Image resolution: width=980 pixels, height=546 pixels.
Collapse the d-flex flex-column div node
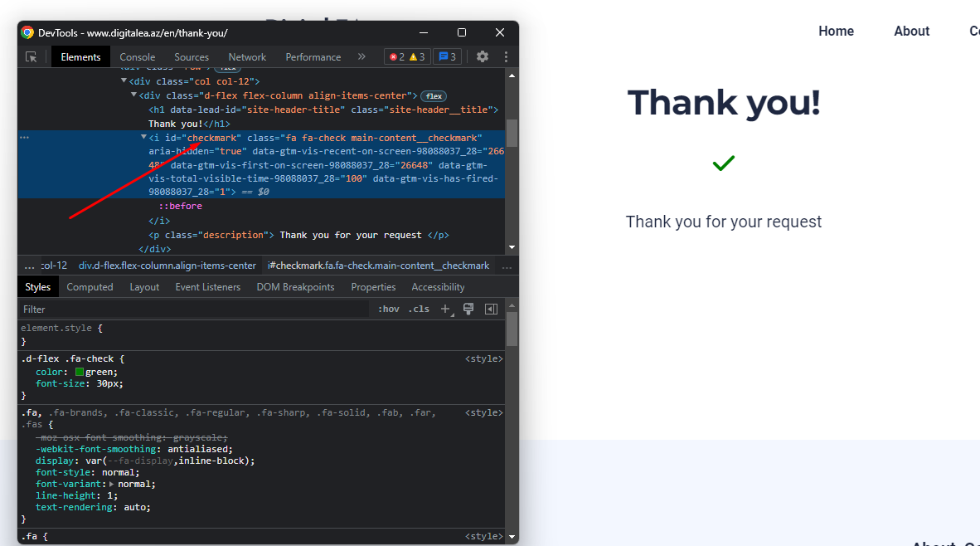point(133,95)
